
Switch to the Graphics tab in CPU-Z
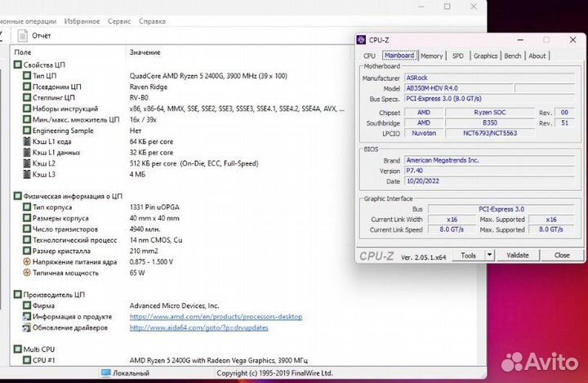pos(485,56)
